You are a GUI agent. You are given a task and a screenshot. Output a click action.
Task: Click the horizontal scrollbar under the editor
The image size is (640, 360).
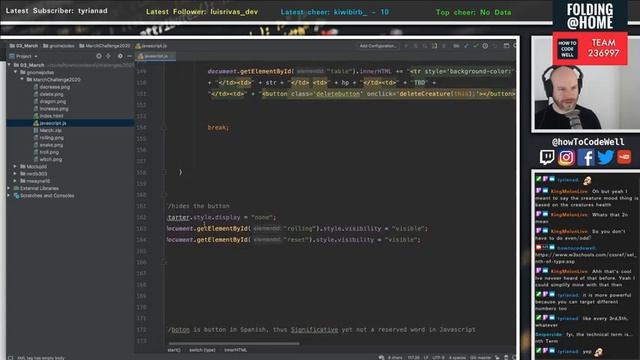[234, 343]
